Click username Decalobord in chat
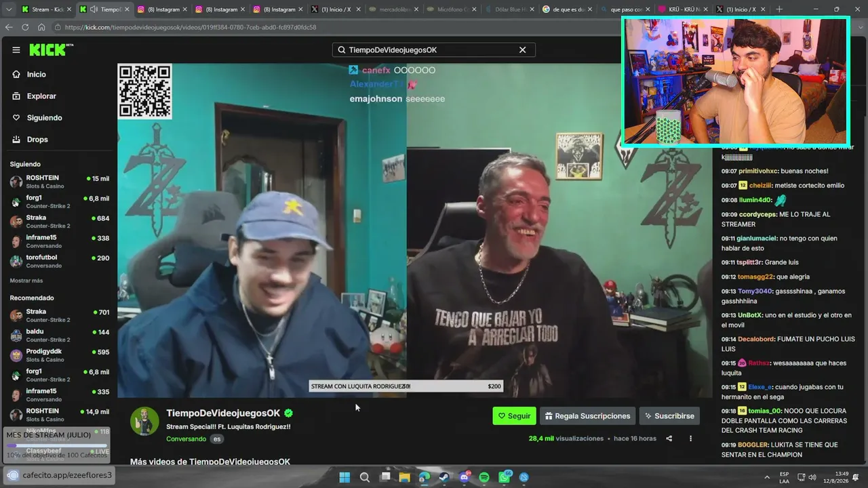Viewport: 868px width, 488px height. pos(756,339)
